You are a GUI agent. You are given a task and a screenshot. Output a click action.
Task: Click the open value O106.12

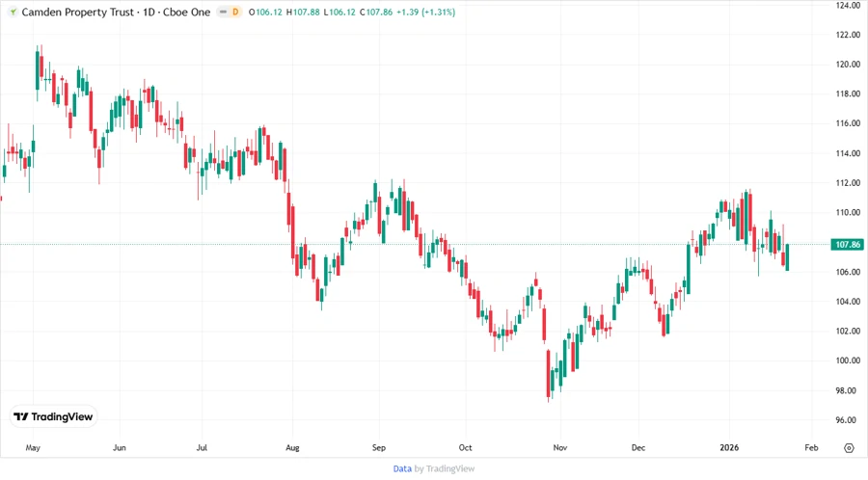tap(266, 12)
